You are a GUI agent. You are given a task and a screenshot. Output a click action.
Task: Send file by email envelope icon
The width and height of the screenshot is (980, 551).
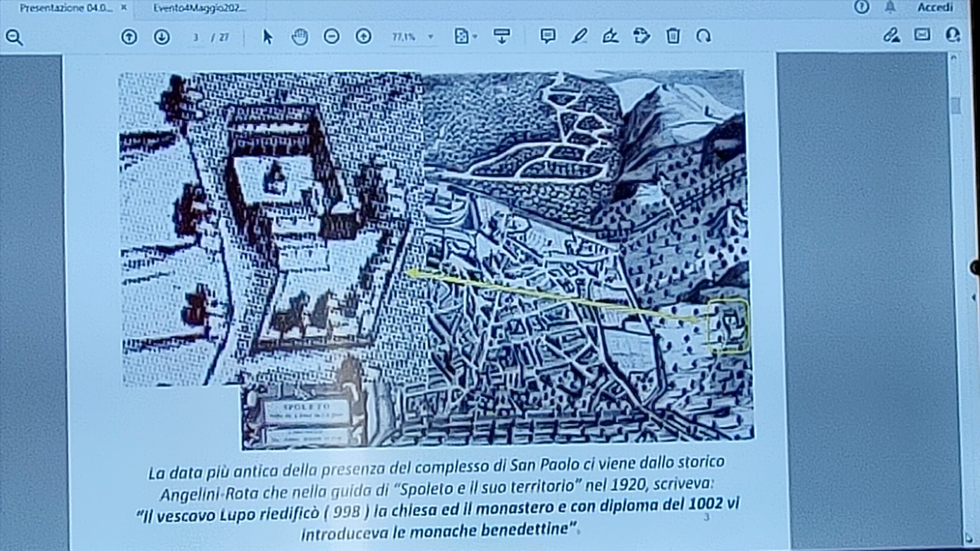pos(922,35)
